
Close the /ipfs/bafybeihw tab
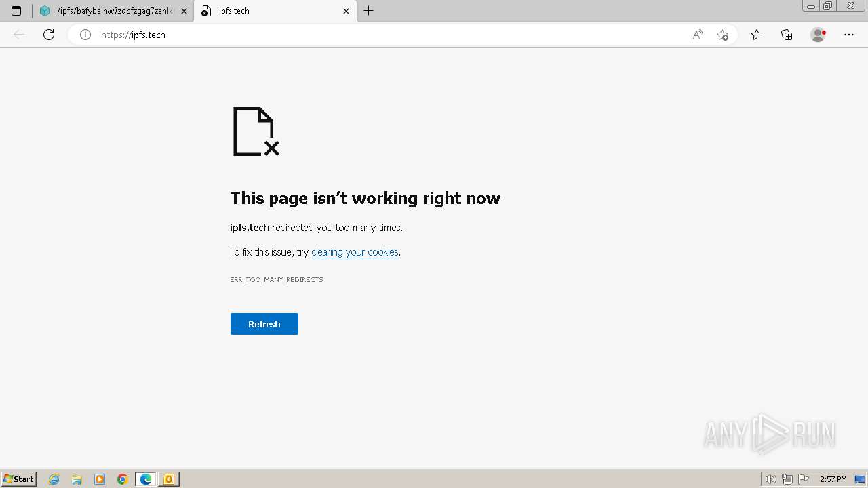pos(184,11)
